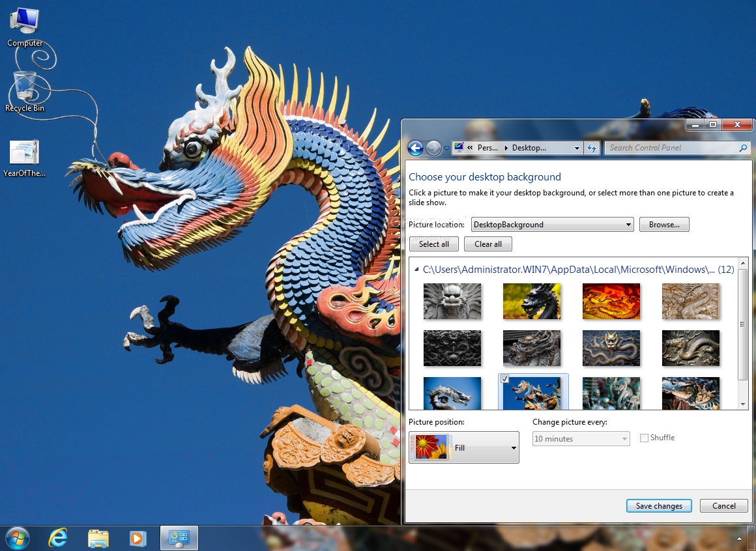This screenshot has width=756, height=551.
Task: Click the Personalization icon in the address bar
Action: tap(459, 147)
